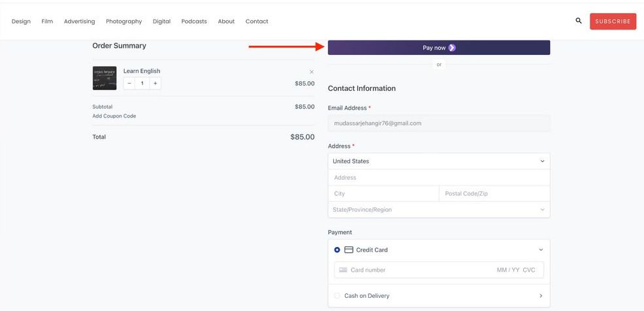Click the search magnifier icon

[x=578, y=21]
